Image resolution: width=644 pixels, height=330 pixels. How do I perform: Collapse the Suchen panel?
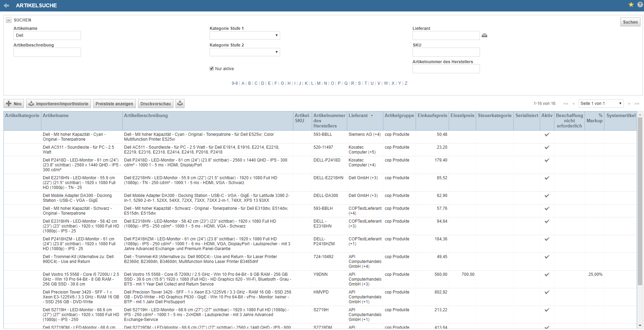9,20
